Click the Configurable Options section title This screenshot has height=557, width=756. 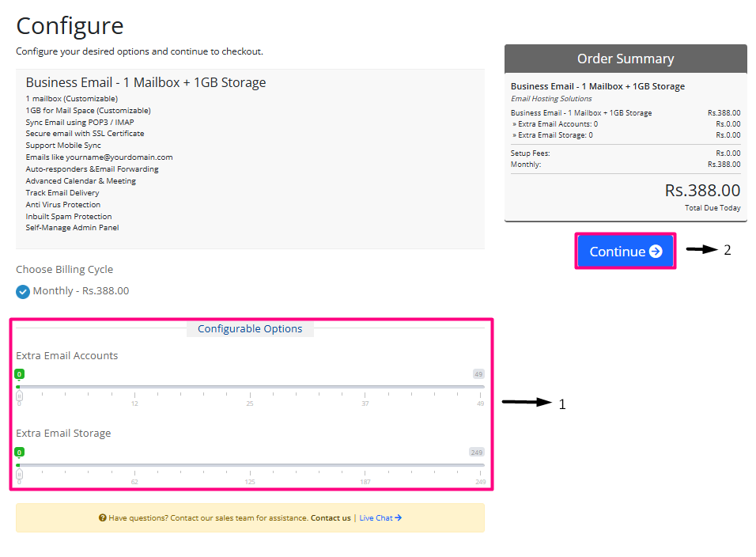250,329
